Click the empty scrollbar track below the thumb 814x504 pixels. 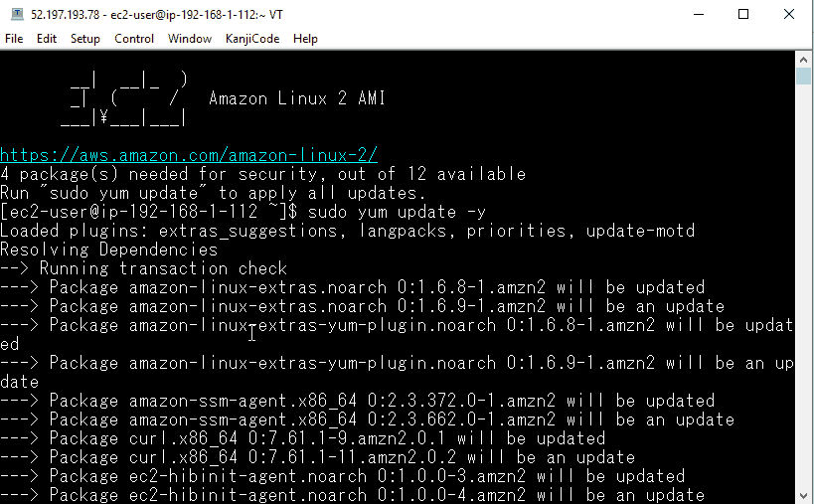click(x=804, y=298)
